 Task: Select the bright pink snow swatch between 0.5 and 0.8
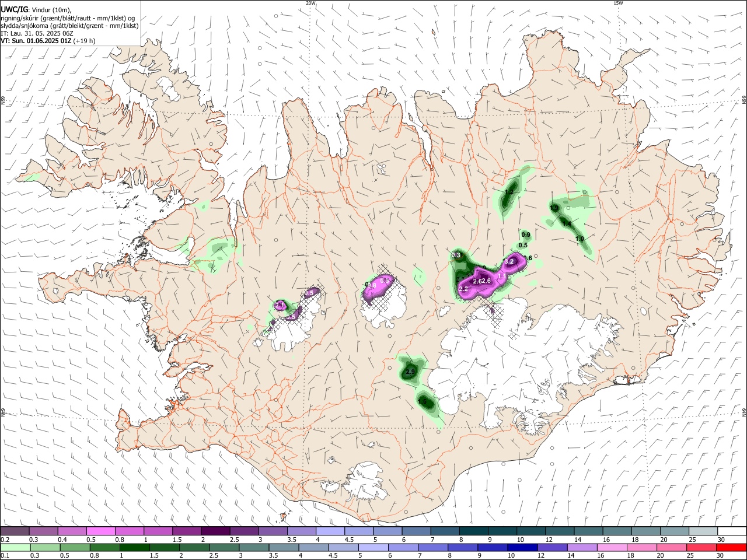point(100,531)
